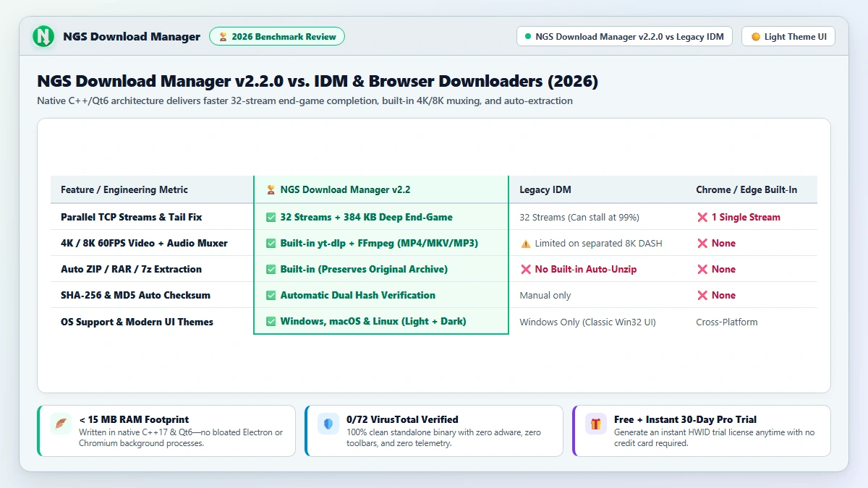Click the Manual only cell
Viewport: 868px width, 488px height.
(x=545, y=295)
